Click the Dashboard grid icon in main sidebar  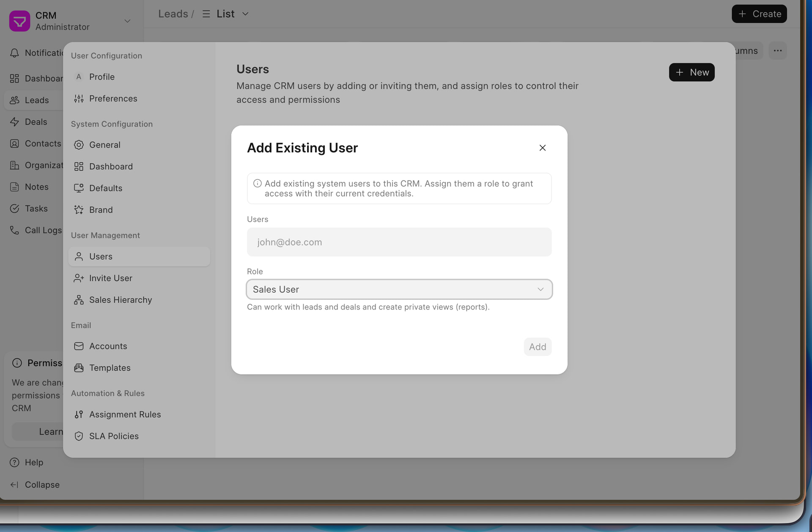(14, 78)
